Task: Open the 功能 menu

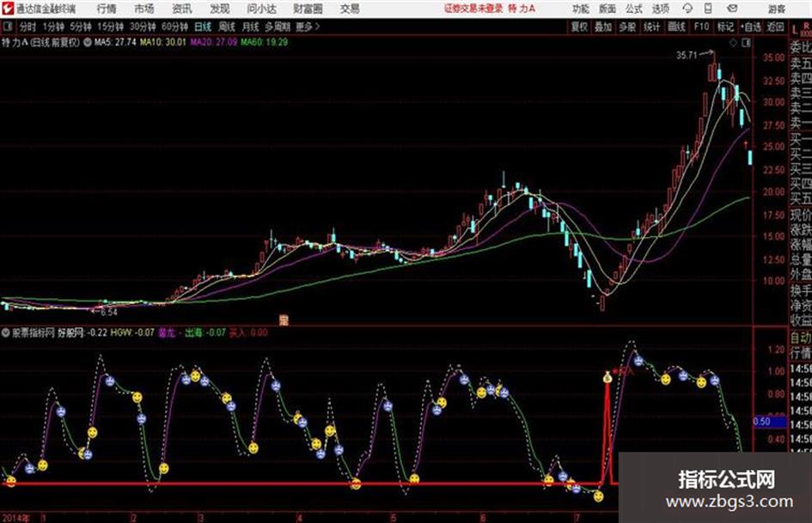Action: coord(581,9)
